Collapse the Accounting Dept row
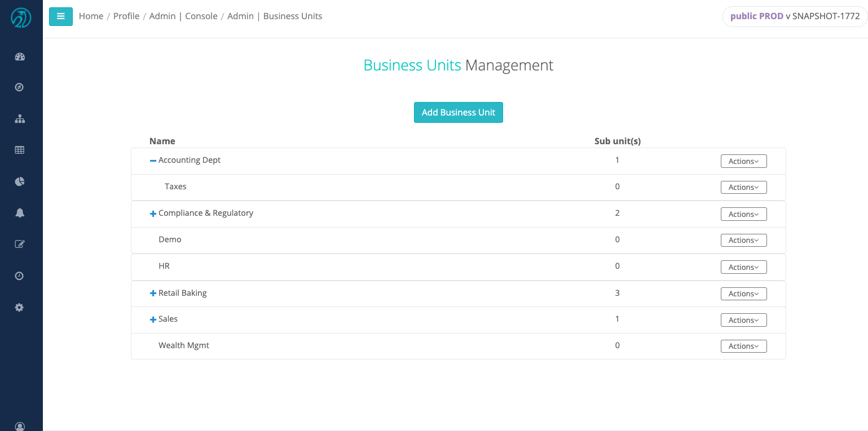This screenshot has width=868, height=431. click(153, 161)
